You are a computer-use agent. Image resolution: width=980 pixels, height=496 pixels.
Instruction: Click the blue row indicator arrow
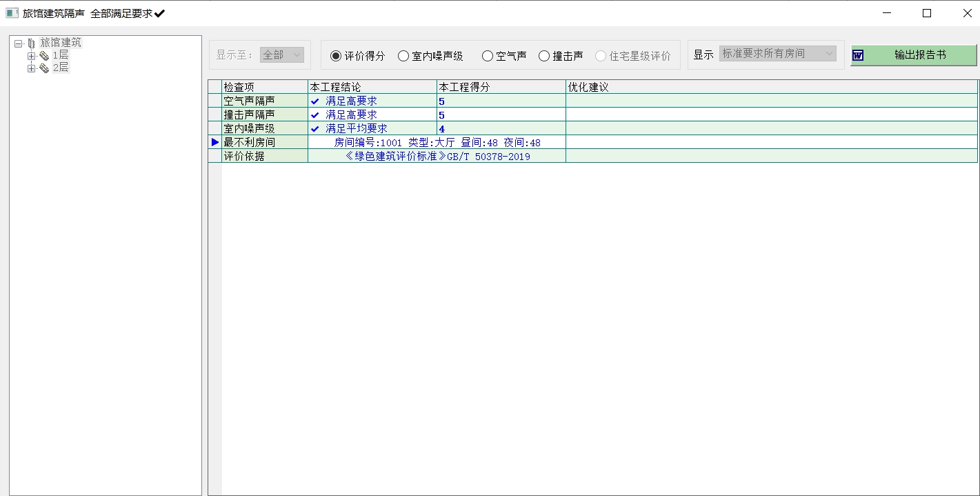click(x=215, y=142)
